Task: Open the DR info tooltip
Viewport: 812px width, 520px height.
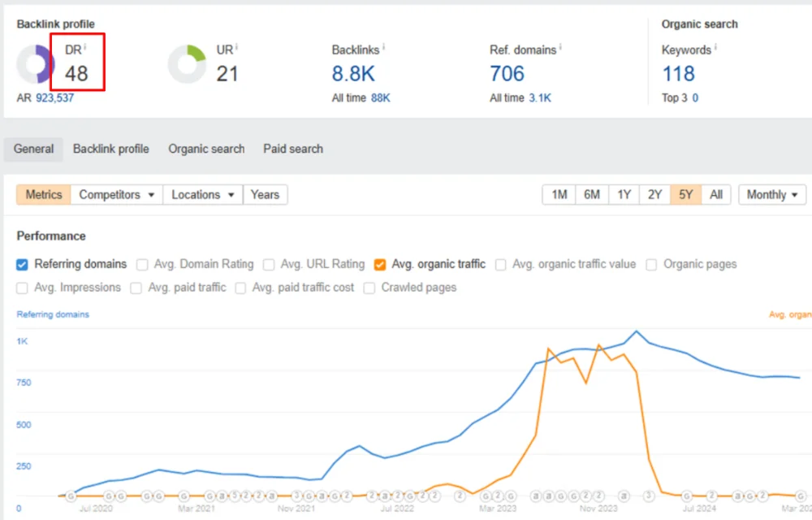Action: pos(84,46)
